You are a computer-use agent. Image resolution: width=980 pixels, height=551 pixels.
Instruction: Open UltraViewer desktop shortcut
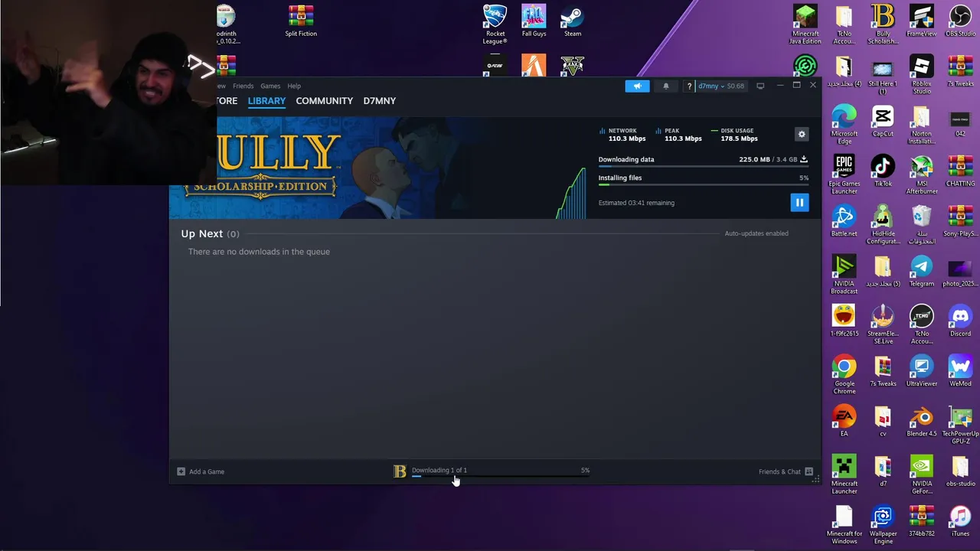coord(922,371)
